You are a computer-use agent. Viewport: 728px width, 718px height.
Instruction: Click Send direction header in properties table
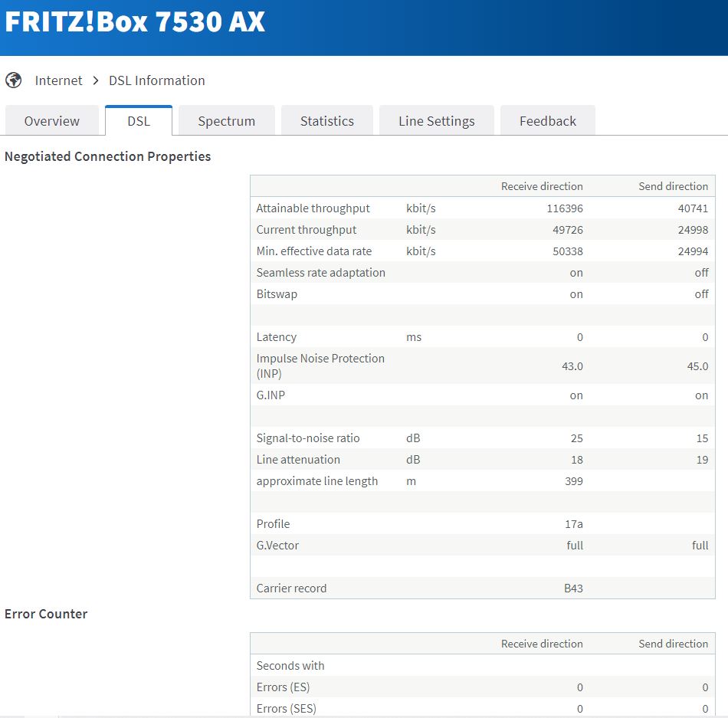tap(673, 186)
